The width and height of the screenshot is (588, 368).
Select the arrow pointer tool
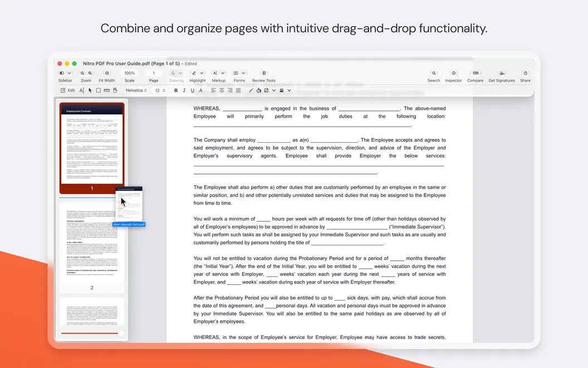(x=90, y=90)
